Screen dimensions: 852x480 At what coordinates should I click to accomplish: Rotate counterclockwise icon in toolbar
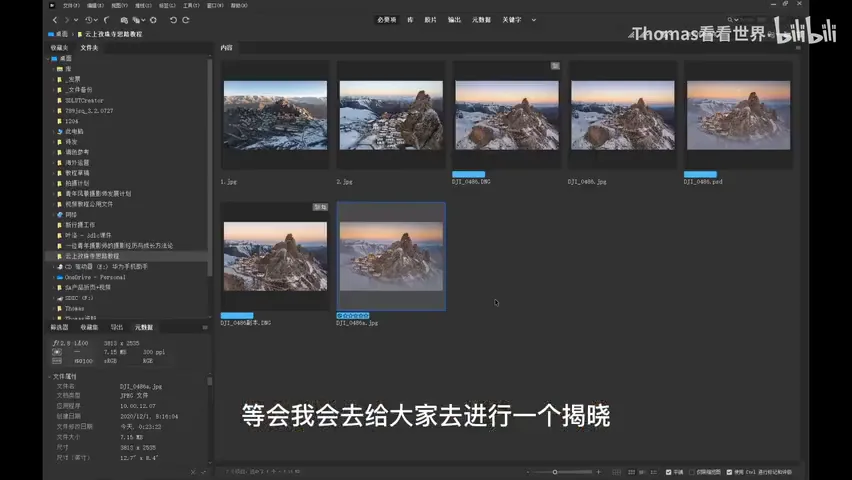click(173, 20)
